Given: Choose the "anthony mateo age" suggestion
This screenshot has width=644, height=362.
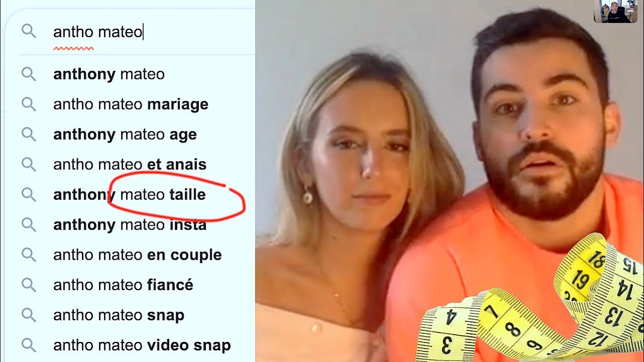Looking at the screenshot, I should [x=137, y=135].
